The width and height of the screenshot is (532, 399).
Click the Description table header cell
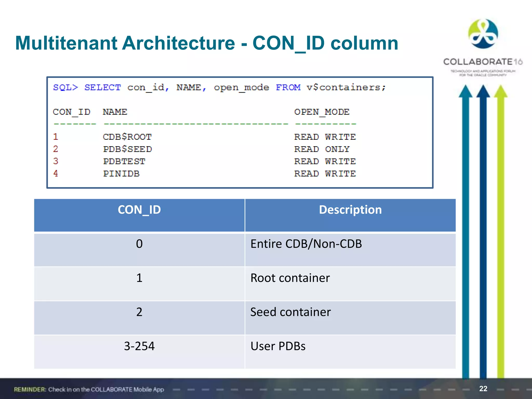pos(350,215)
